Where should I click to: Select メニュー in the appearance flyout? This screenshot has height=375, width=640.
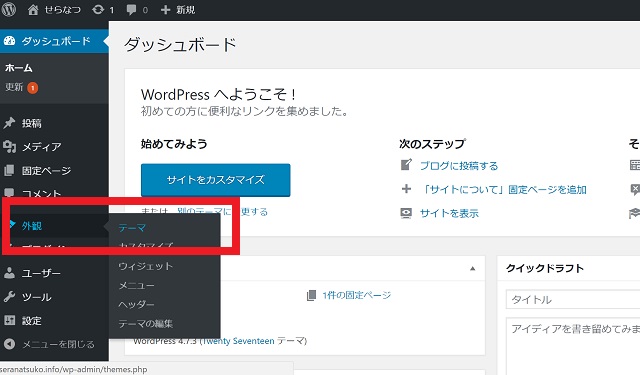pyautogui.click(x=136, y=285)
